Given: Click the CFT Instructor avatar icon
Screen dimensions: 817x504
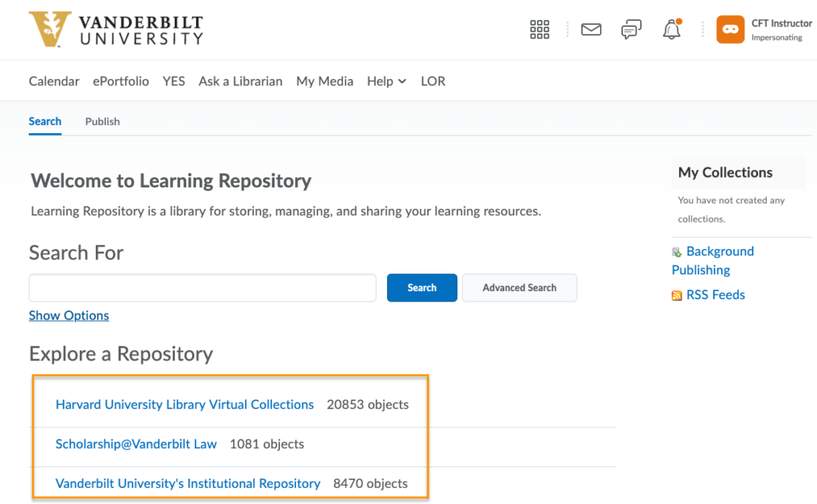Looking at the screenshot, I should [730, 30].
